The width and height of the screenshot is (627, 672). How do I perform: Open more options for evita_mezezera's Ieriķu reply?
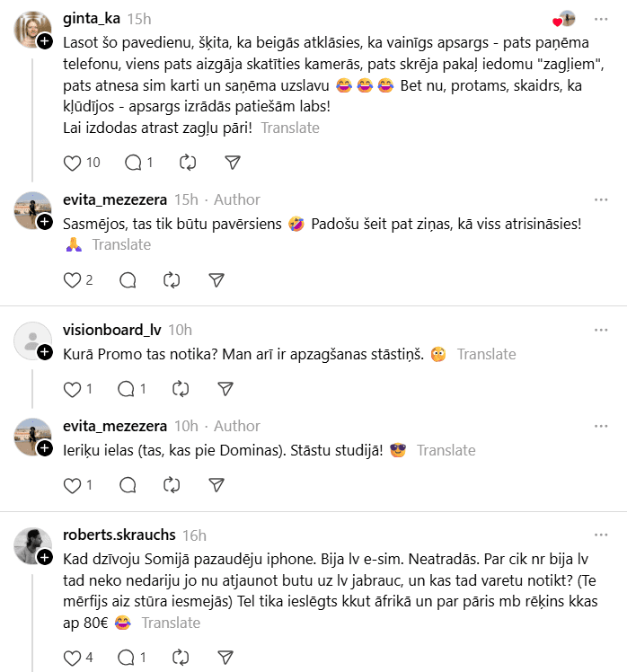[x=601, y=426]
